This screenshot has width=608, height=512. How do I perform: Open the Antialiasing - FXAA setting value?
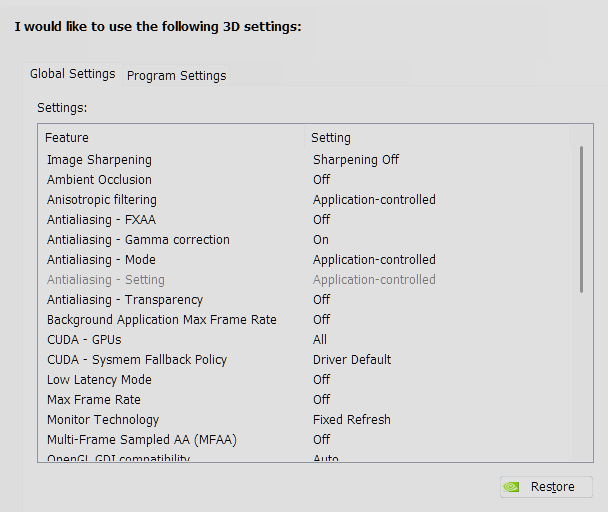pos(321,220)
